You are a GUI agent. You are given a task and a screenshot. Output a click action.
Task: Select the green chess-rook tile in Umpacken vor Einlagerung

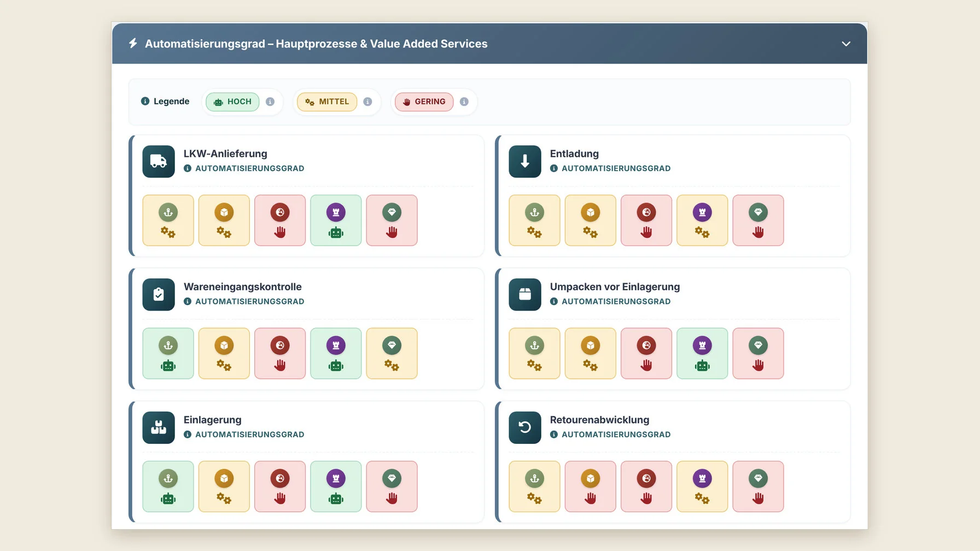[x=702, y=354]
